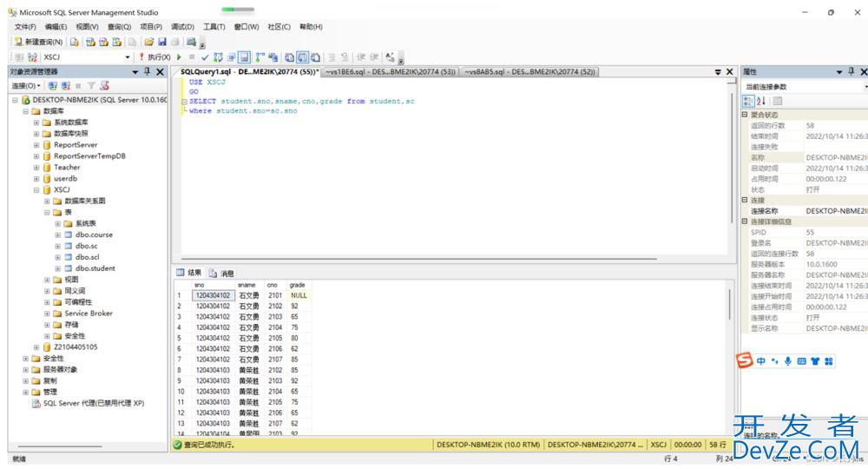Click the grade column header
This screenshot has width=868, height=469.
click(298, 285)
